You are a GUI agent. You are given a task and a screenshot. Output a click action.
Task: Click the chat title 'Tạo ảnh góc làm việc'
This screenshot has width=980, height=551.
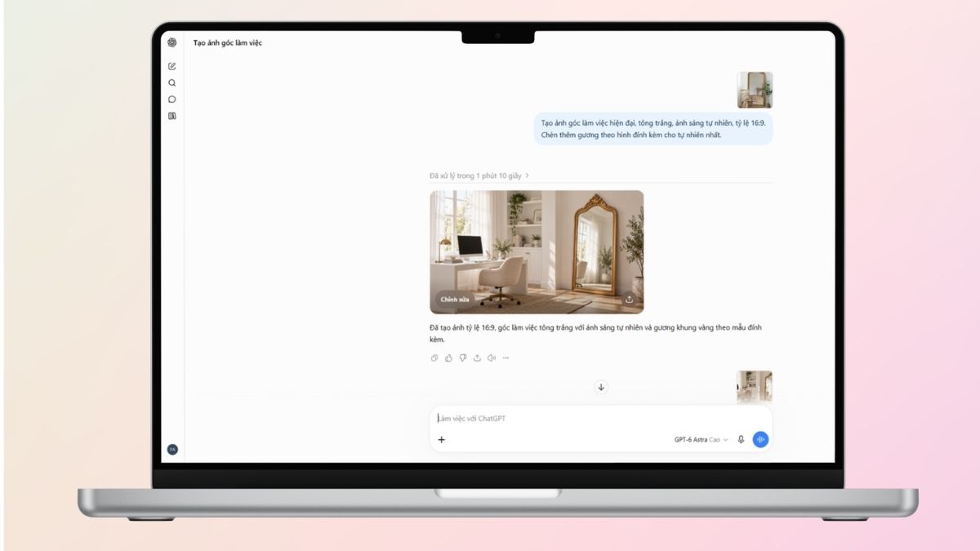point(228,42)
